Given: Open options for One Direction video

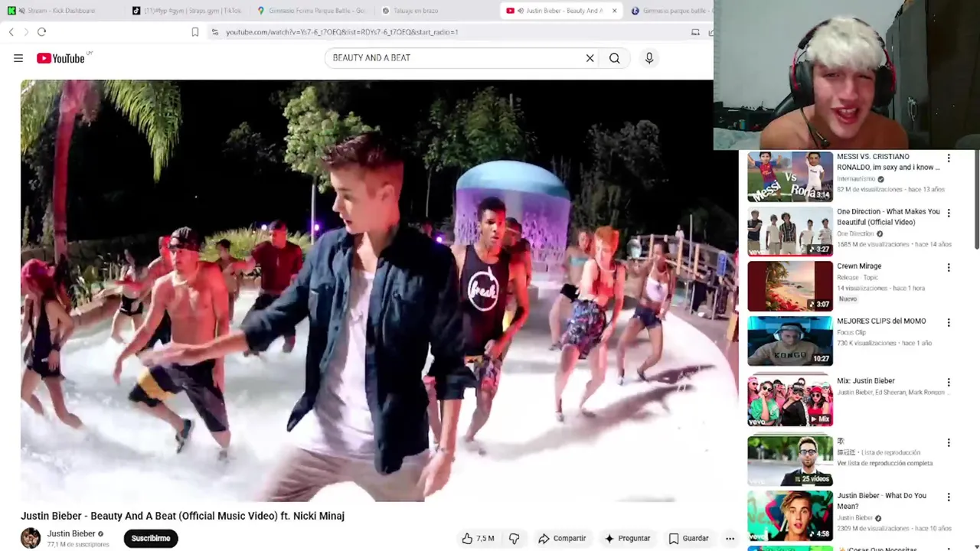Looking at the screenshot, I should (949, 214).
